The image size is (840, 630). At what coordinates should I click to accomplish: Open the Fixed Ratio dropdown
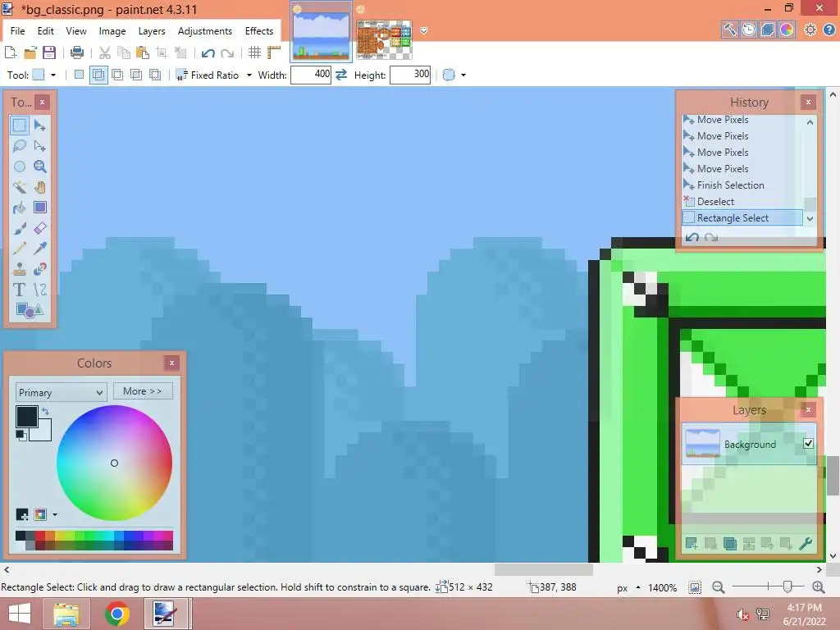249,75
